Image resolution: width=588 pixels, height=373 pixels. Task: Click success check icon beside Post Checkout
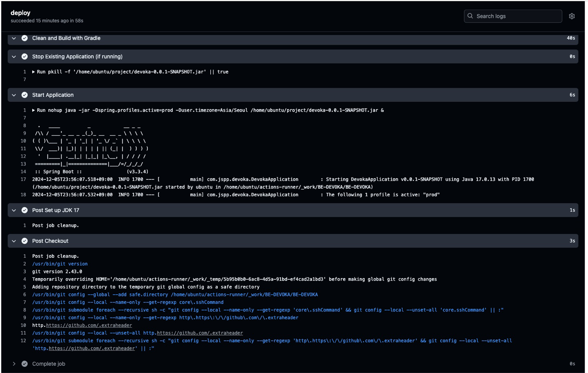click(24, 241)
